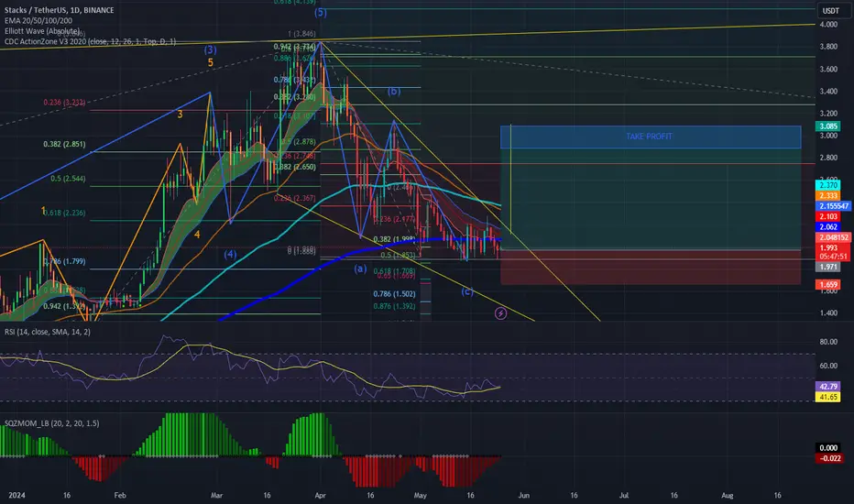
Task: Click the purple lightning bolt event icon
Action: click(500, 313)
